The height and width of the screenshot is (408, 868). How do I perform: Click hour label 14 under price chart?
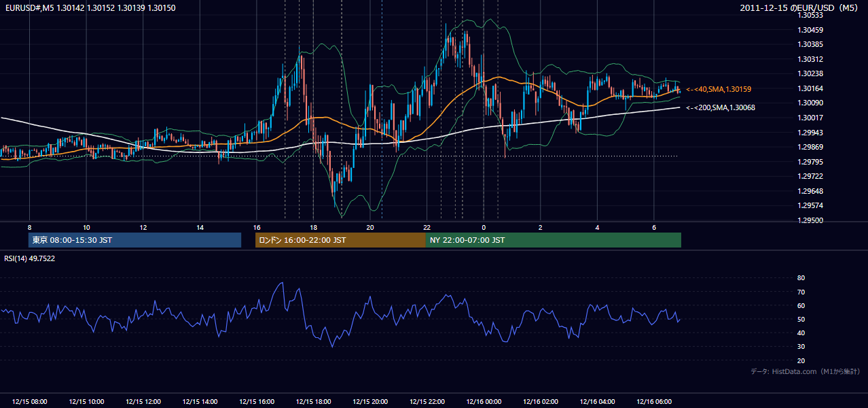pyautogui.click(x=200, y=227)
